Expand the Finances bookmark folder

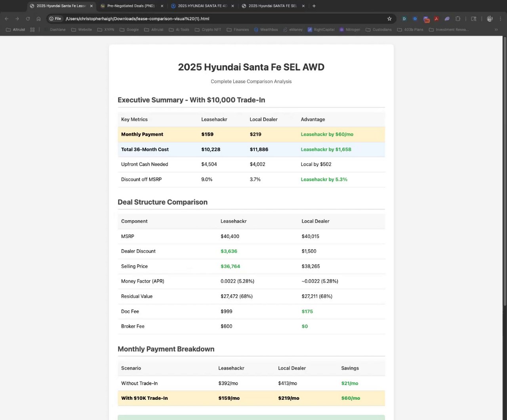click(x=238, y=30)
